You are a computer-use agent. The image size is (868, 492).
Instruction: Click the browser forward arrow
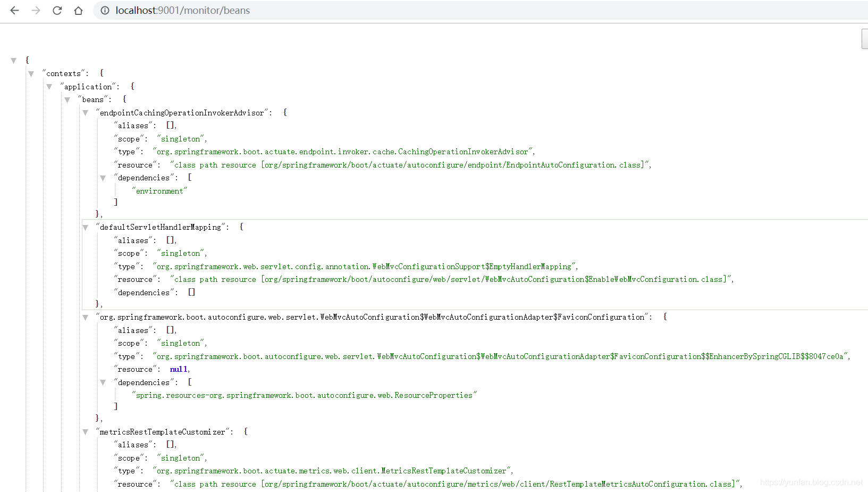coord(36,11)
